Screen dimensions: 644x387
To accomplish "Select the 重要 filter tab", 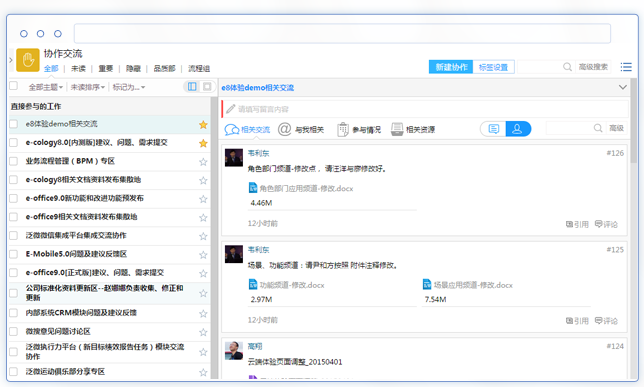I will [106, 69].
